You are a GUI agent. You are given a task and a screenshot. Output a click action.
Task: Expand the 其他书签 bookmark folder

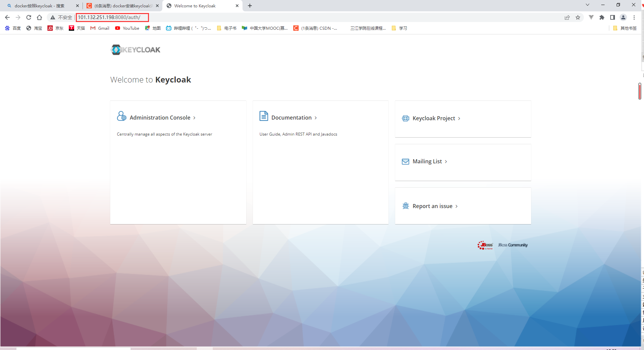pyautogui.click(x=625, y=28)
